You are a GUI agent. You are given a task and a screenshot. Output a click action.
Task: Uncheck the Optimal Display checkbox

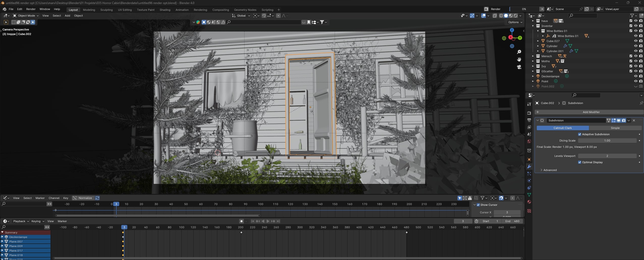tap(580, 162)
